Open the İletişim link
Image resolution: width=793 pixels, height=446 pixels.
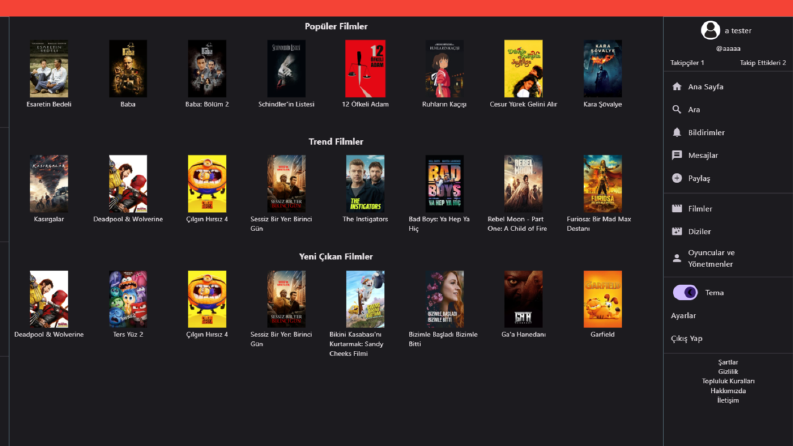[728, 400]
